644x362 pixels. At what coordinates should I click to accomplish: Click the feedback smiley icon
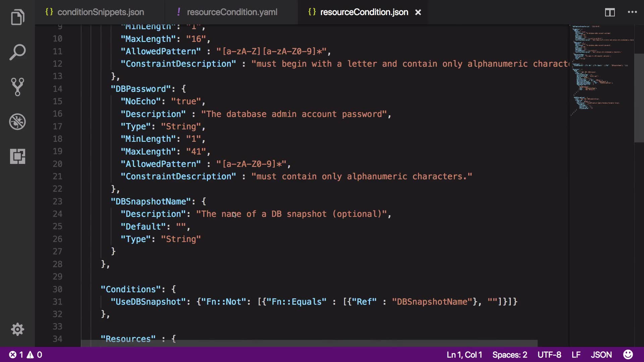point(628,355)
